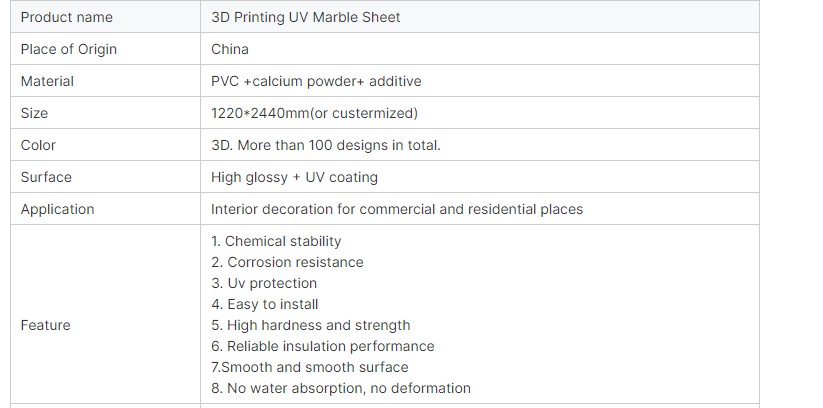Click the '1220*2440mm(or custermized)' size value
This screenshot has width=823, height=408.
[x=314, y=113]
